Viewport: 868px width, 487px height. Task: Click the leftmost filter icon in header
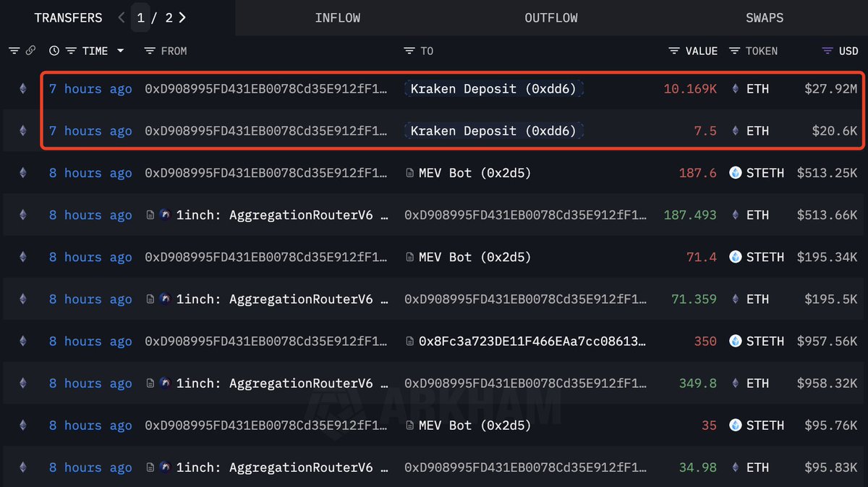point(14,51)
